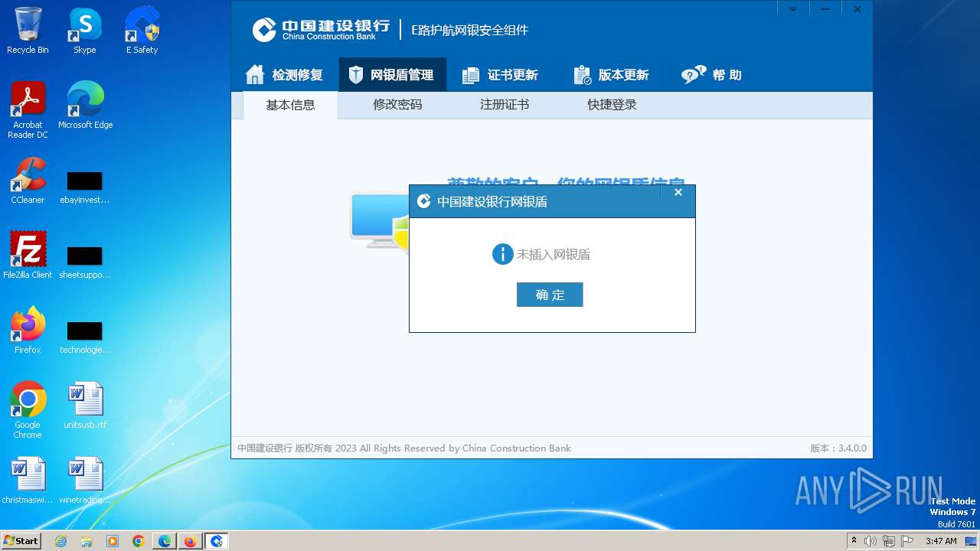This screenshot has width=980, height=551.
Task: Open Internet Explorer from the taskbar
Action: coord(61,541)
